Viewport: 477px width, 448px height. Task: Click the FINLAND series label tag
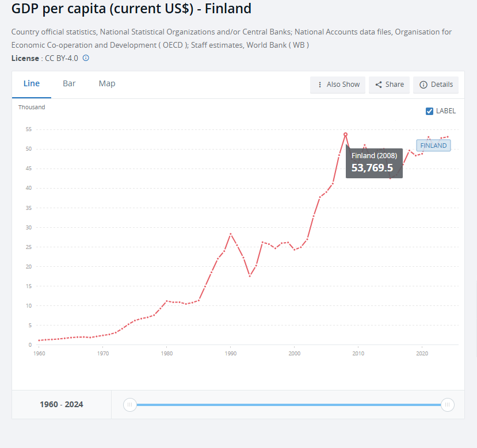tap(433, 145)
